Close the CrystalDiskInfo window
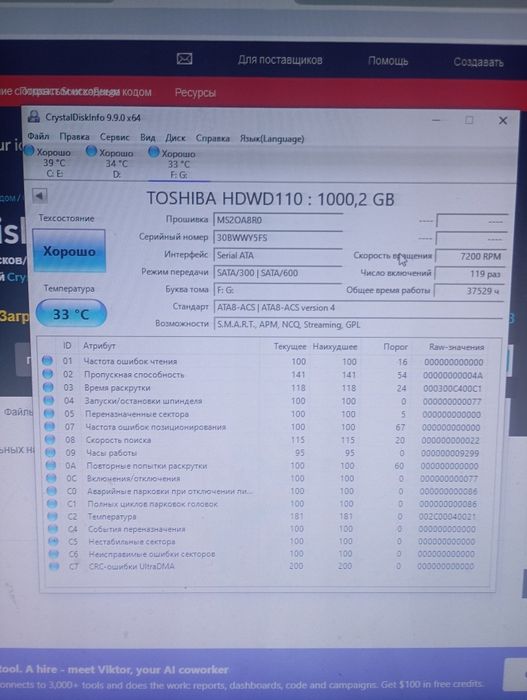The image size is (527, 700). [x=503, y=121]
